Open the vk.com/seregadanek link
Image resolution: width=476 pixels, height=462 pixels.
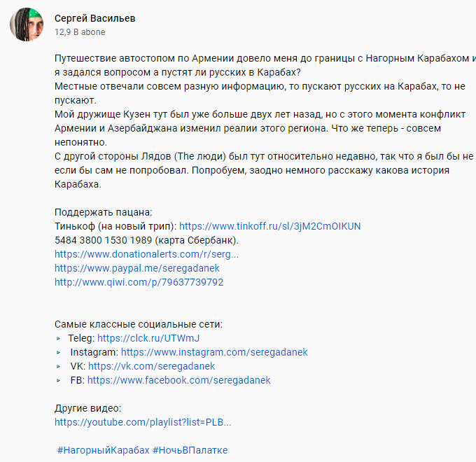(151, 366)
